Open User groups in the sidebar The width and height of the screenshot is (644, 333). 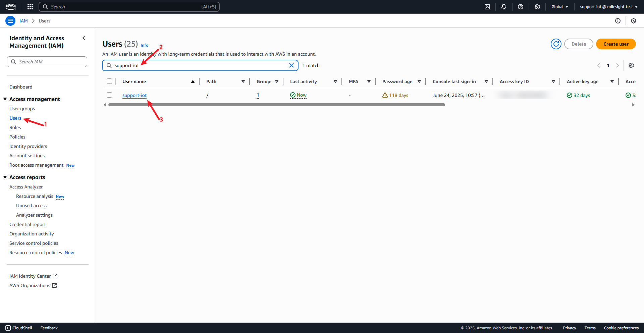click(22, 109)
